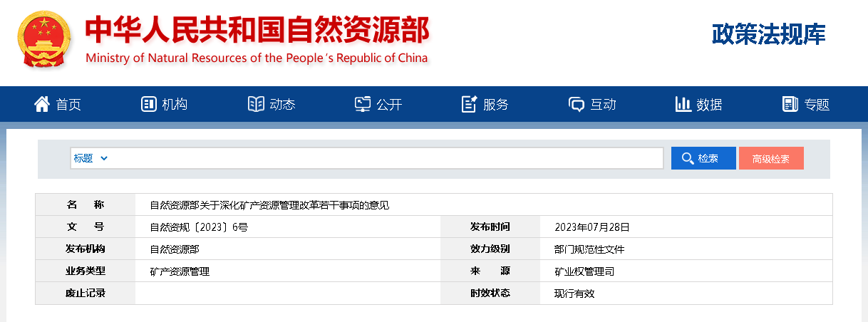Click the 专题 newspaper icon
The height and width of the screenshot is (322, 868).
click(790, 104)
